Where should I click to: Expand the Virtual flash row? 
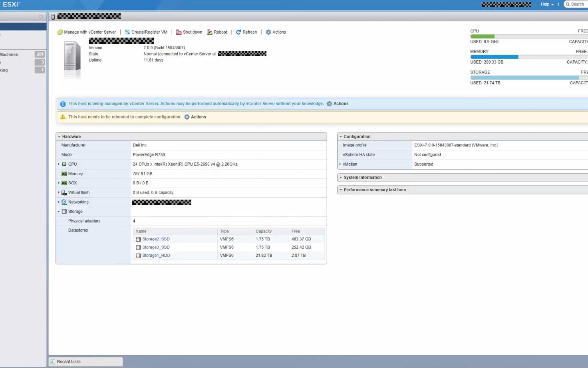pos(59,192)
